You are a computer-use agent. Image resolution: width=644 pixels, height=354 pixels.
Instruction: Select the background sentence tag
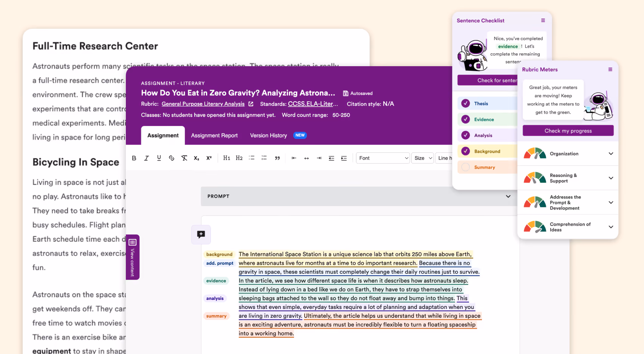(x=219, y=255)
